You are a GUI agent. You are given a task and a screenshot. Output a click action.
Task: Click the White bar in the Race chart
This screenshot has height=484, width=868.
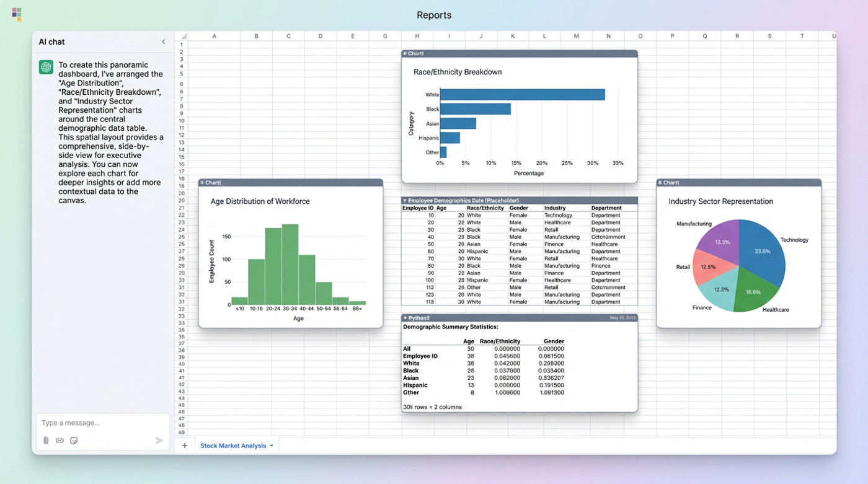click(523, 95)
